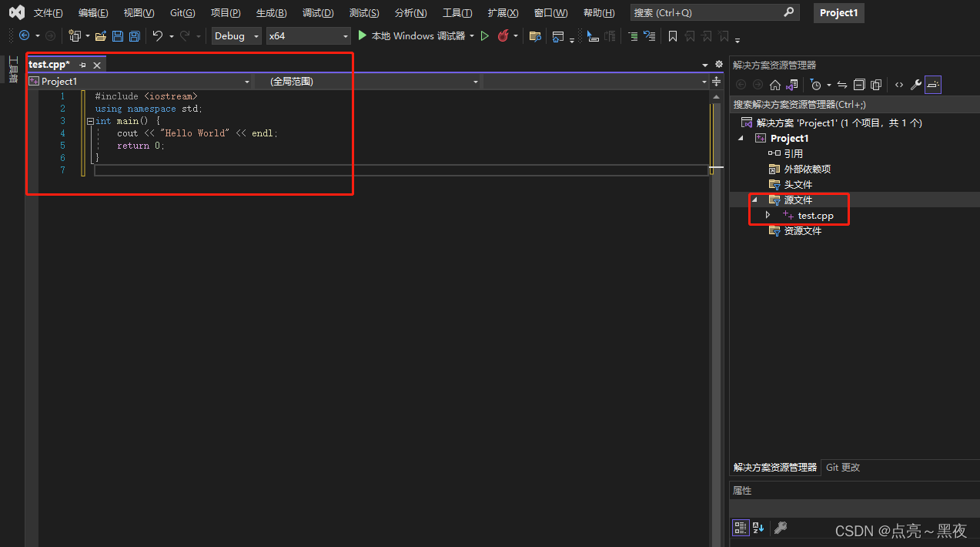
Task: Click the editor settings gear icon
Action: (x=719, y=64)
